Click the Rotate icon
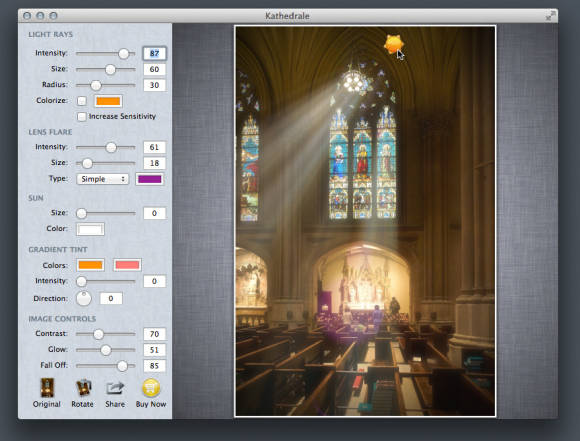The image size is (580, 441). pyautogui.click(x=83, y=388)
